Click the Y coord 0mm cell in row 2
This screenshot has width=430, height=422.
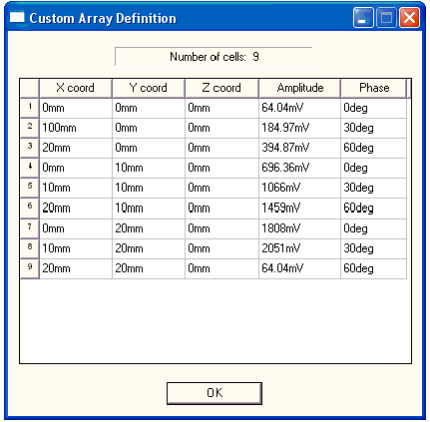pyautogui.click(x=149, y=128)
